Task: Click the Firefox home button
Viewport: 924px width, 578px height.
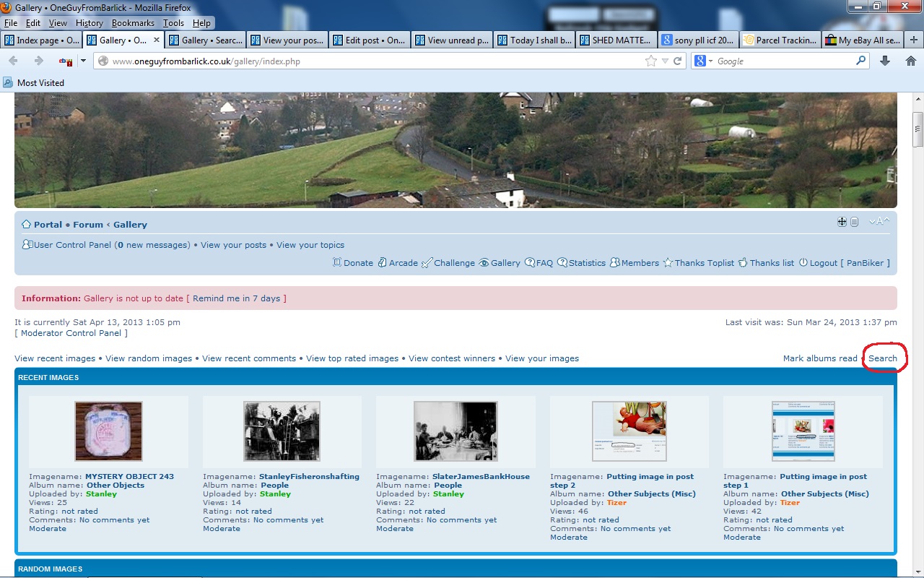Action: [910, 61]
